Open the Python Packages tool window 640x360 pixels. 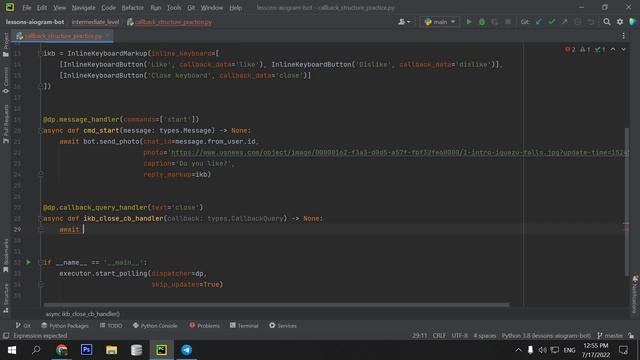[64, 326]
